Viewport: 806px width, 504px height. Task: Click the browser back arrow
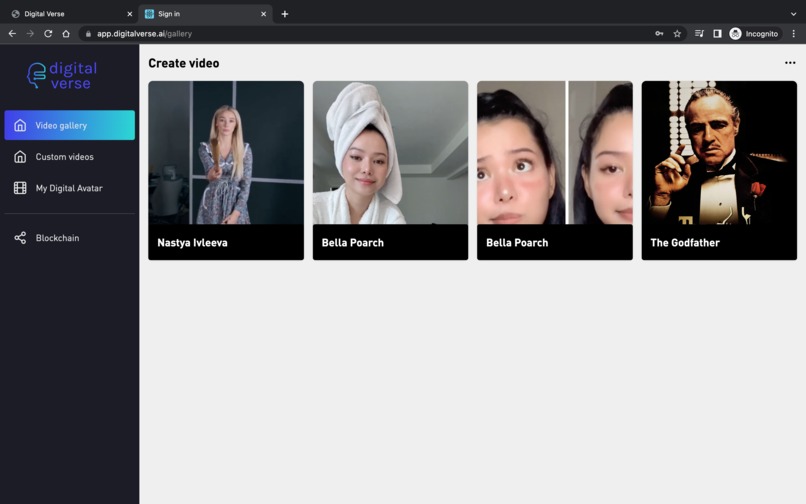tap(12, 33)
